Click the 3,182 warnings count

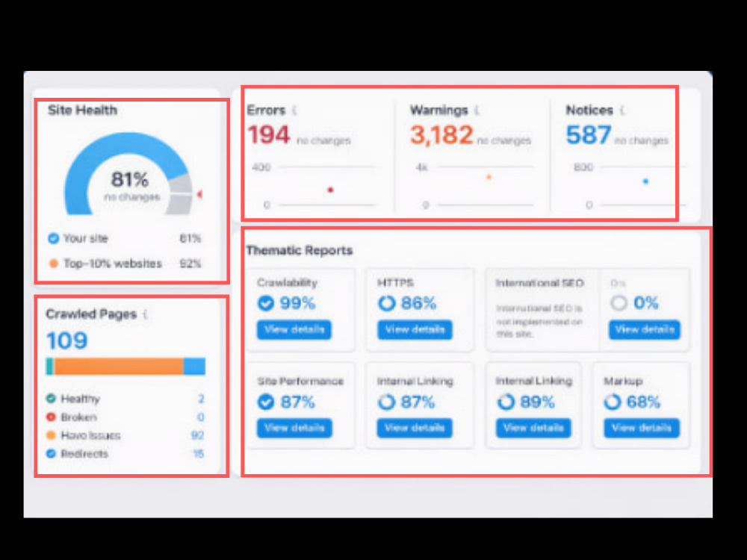point(441,134)
